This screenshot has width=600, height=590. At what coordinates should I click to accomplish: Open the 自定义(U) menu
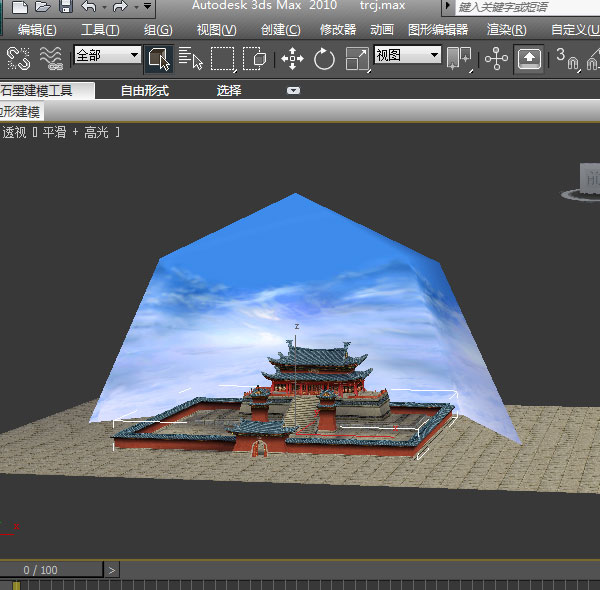click(x=575, y=30)
